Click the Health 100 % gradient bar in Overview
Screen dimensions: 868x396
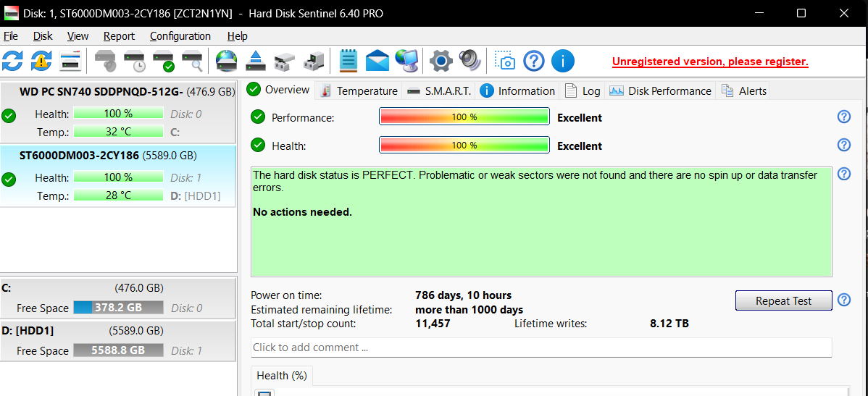[464, 146]
